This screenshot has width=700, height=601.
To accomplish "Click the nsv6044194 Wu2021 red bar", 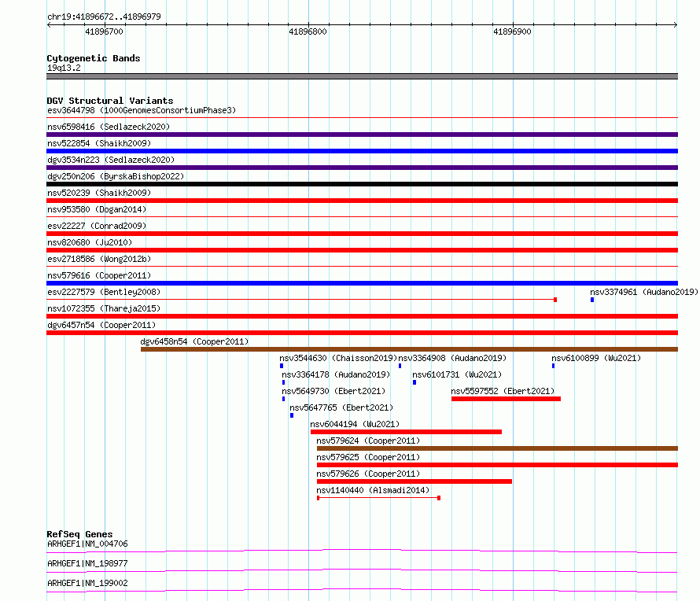I will (x=406, y=432).
